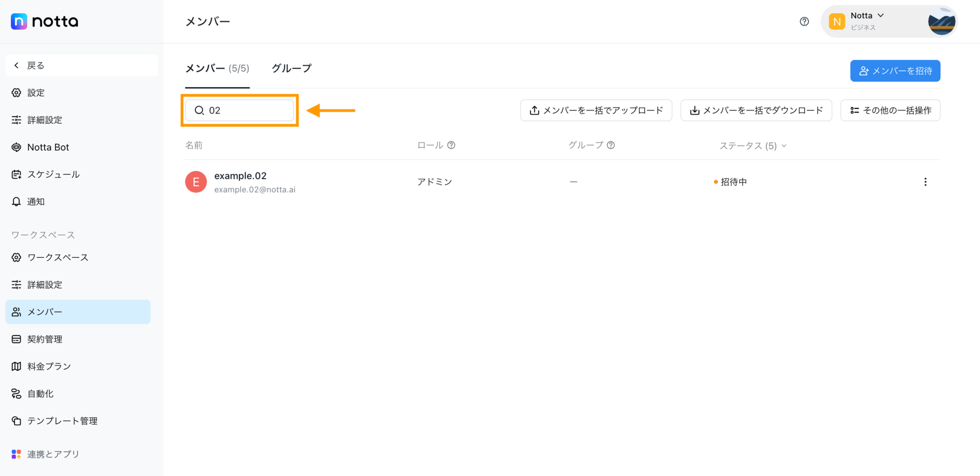Go back using the 戻る button
Viewport: 980px width, 476px height.
pos(81,66)
